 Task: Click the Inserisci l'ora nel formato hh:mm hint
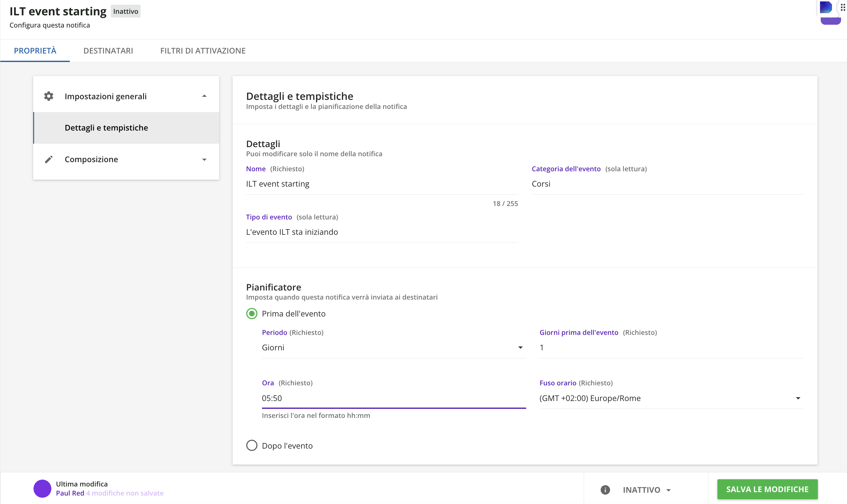316,415
